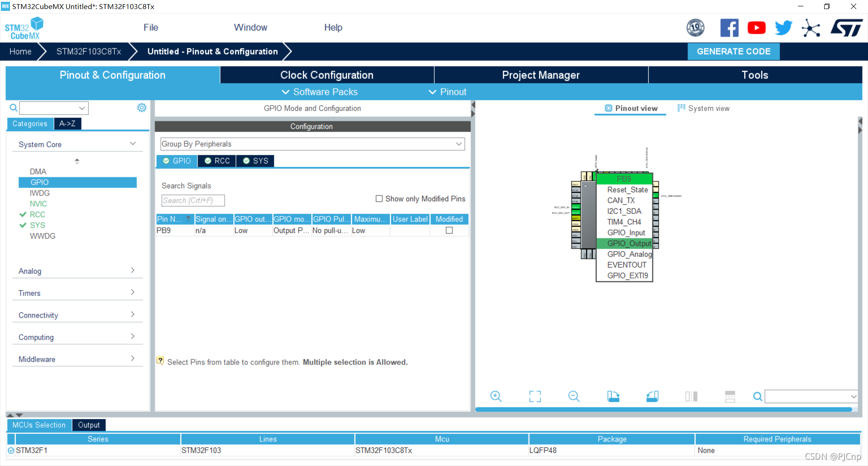This screenshot has width=868, height=466.
Task: Switch to Project Manager tab
Action: 541,75
